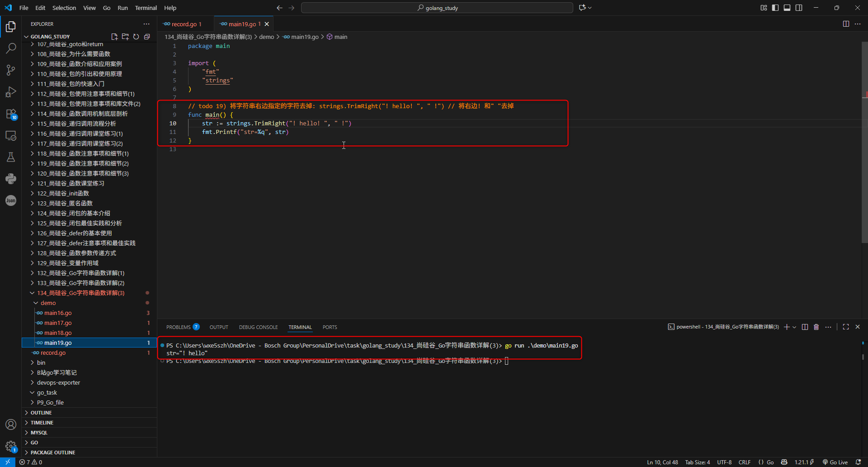The height and width of the screenshot is (467, 868).
Task: Open notifications bell in status bar
Action: 859,462
